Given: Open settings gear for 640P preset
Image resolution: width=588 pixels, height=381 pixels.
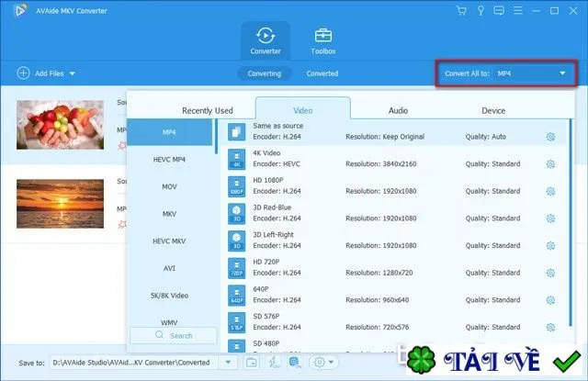Looking at the screenshot, I should (550, 300).
